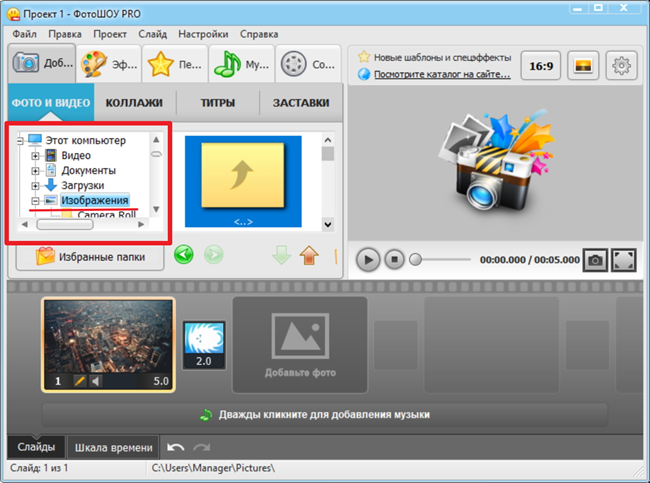Click the green forward arrow button
This screenshot has height=483, width=650.
(214, 255)
